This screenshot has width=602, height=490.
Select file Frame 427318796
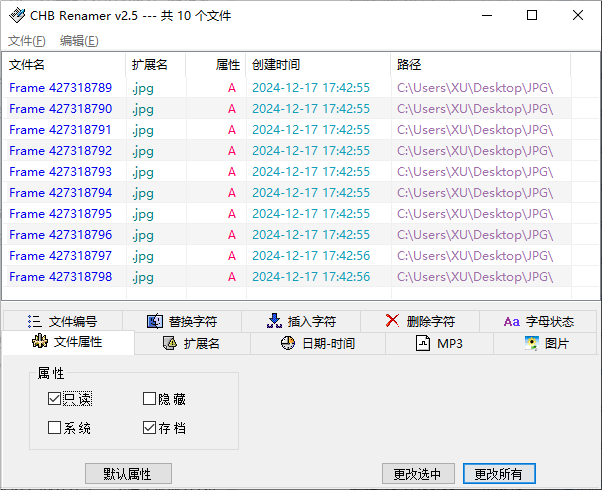61,235
